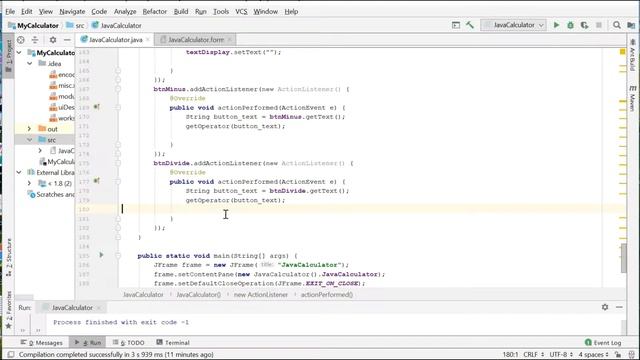Viewport: 640px width, 360px height.
Task: Toggle the read-only lock icon in the status bar
Action: click(x=618, y=354)
